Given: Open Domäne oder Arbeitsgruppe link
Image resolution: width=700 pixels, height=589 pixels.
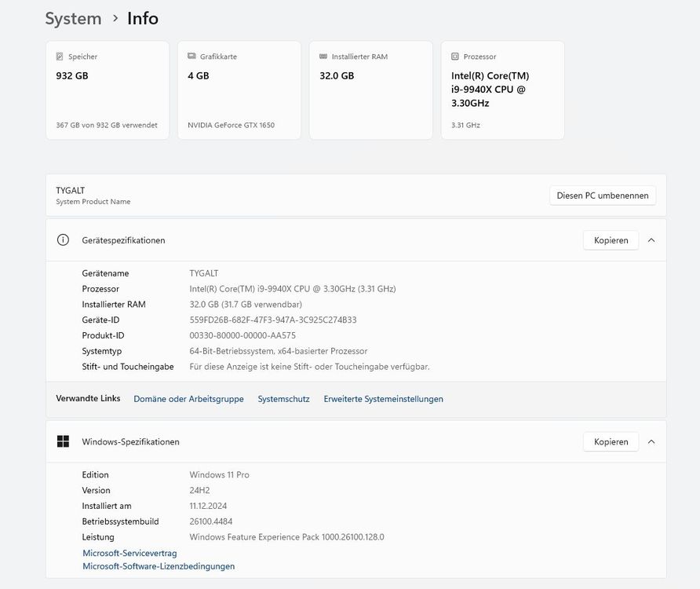Looking at the screenshot, I should click(x=188, y=399).
